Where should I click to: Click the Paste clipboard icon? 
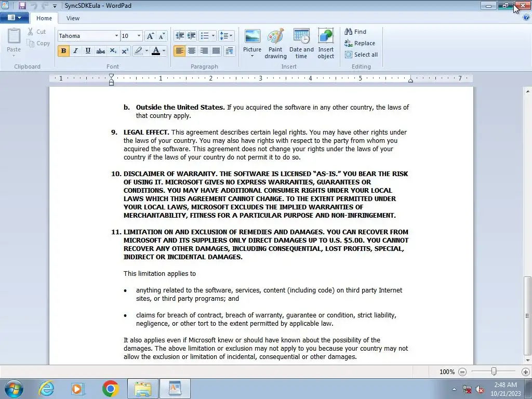pyautogui.click(x=14, y=36)
